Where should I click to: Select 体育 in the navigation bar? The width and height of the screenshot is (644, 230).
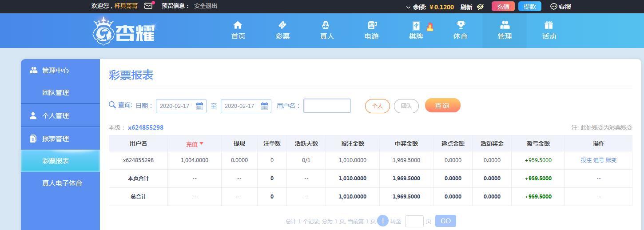460,36
